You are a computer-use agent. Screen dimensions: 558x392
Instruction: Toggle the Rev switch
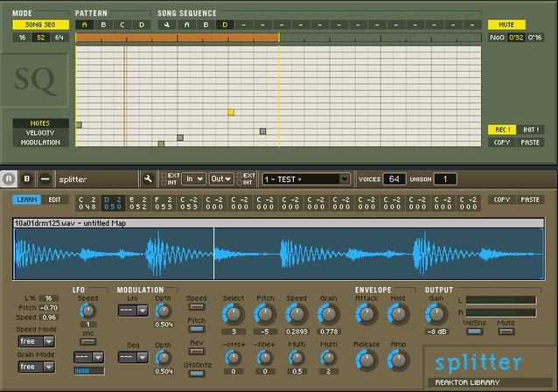pyautogui.click(x=197, y=352)
